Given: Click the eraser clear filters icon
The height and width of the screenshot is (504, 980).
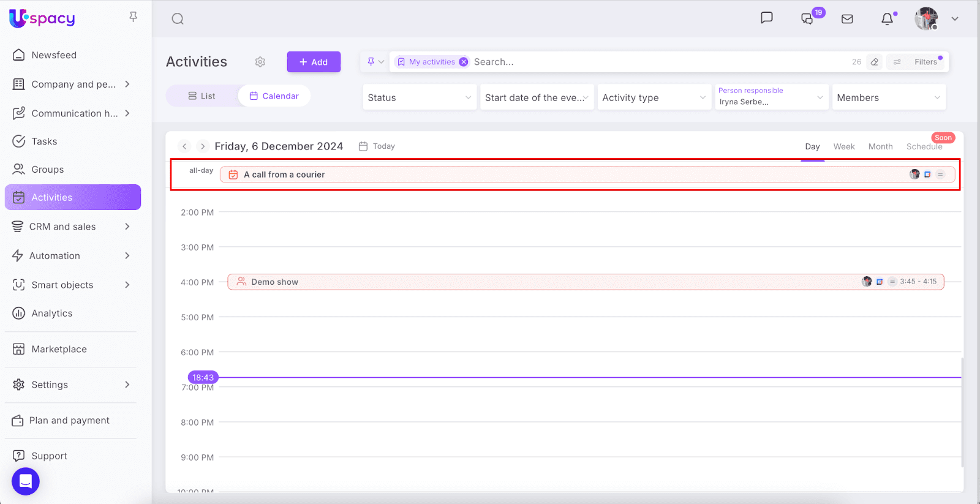Looking at the screenshot, I should click(875, 62).
